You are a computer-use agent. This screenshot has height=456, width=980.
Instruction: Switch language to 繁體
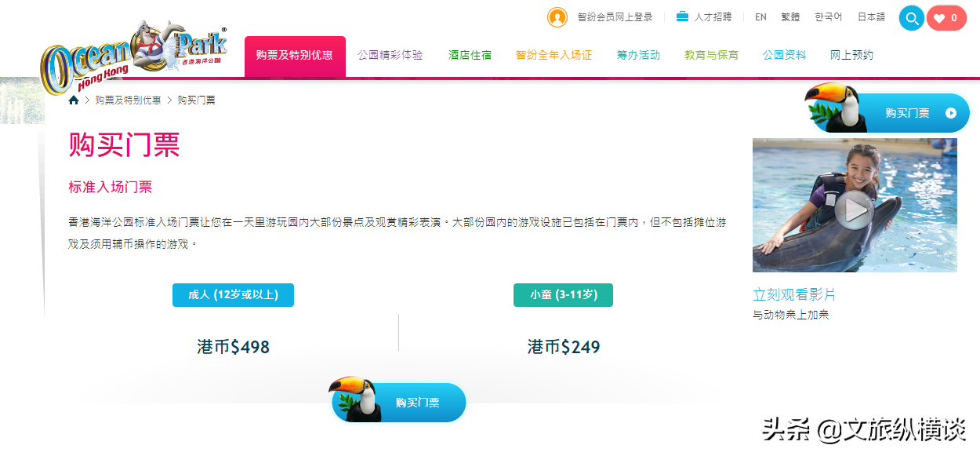(x=790, y=17)
